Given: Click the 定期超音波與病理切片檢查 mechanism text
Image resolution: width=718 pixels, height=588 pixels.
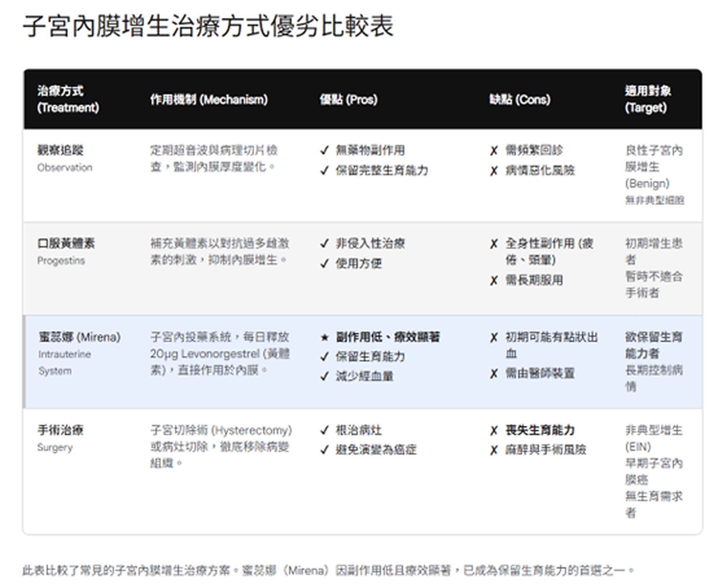Looking at the screenshot, I should (x=214, y=158).
